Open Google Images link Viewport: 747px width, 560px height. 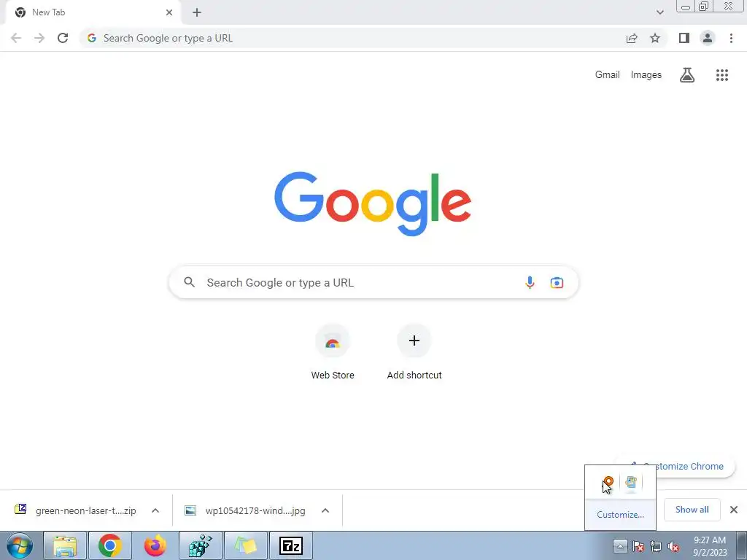[646, 75]
